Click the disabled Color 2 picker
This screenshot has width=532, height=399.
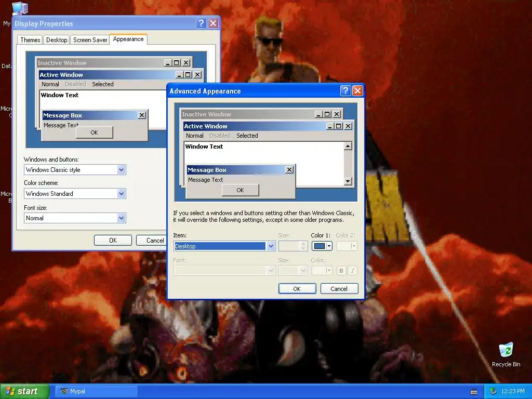point(347,246)
